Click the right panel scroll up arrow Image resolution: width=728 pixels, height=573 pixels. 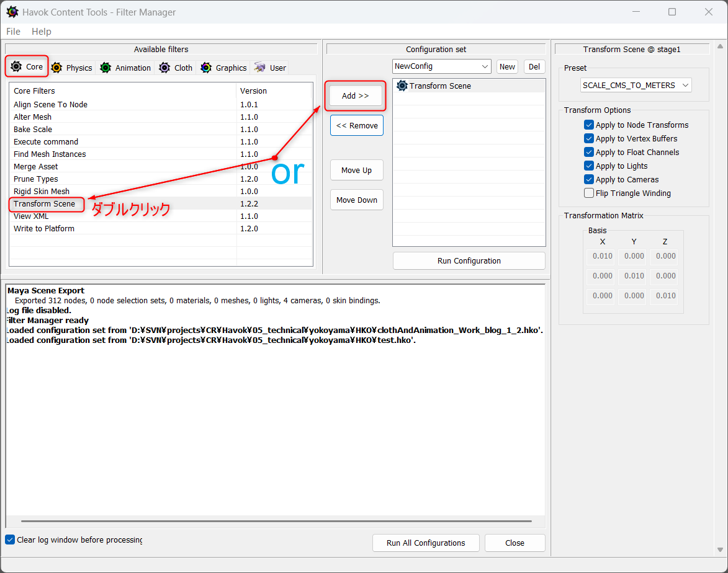click(x=720, y=47)
